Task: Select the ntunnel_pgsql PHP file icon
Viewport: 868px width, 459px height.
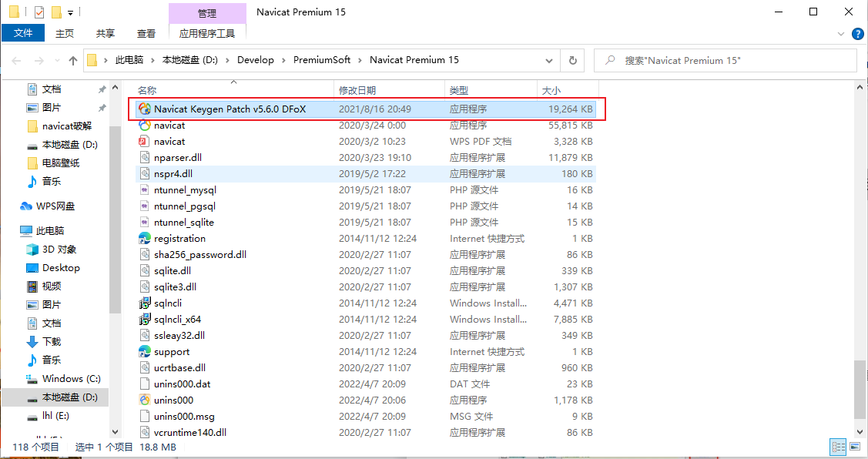Action: tap(145, 206)
